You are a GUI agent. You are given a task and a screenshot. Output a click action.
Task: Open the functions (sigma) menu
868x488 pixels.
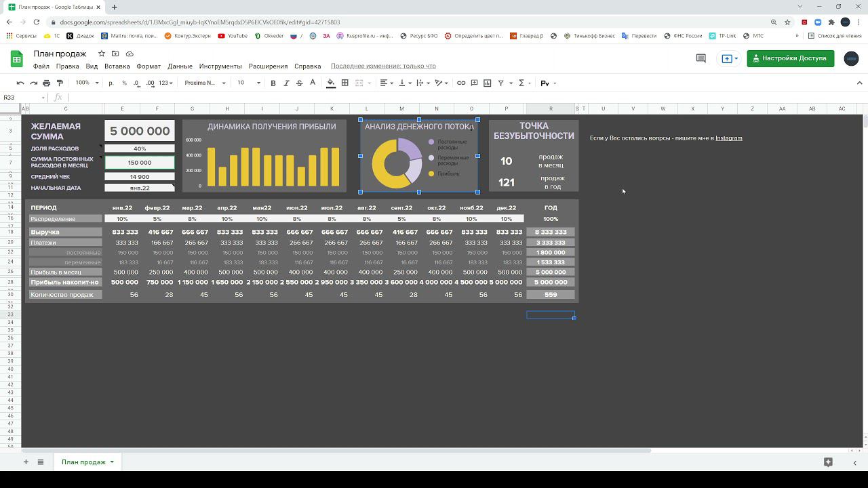(x=524, y=83)
